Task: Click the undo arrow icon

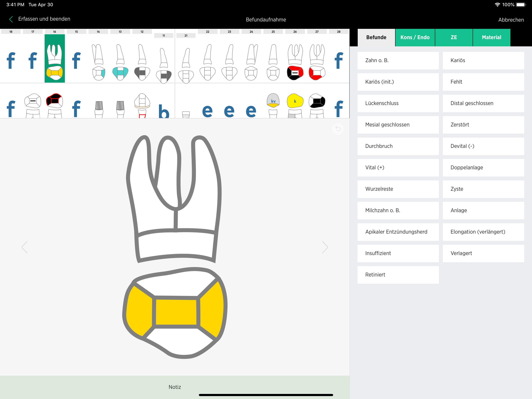Action: pos(338,129)
